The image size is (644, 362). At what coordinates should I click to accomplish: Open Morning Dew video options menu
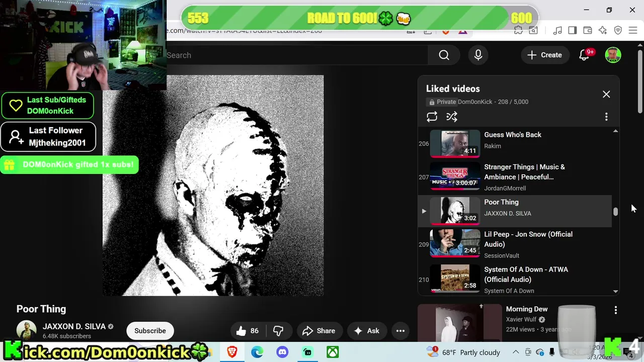(615, 311)
